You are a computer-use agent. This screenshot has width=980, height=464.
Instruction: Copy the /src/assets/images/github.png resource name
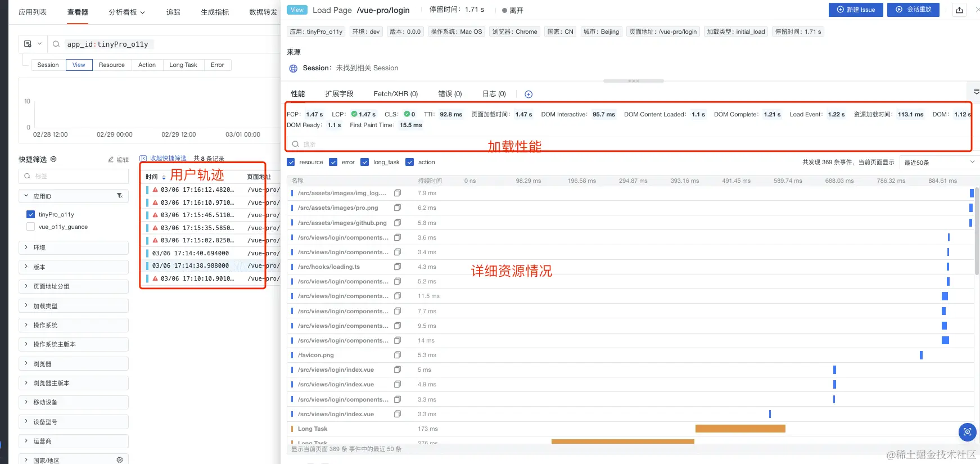398,223
